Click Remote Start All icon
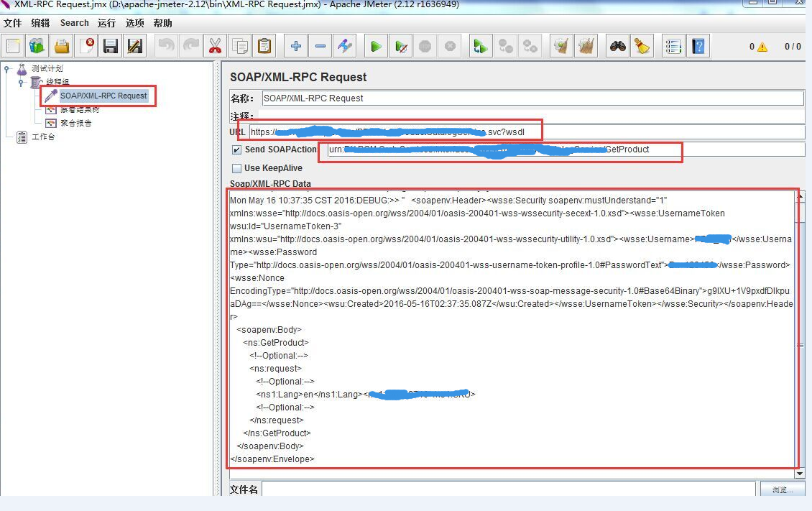 click(x=481, y=47)
